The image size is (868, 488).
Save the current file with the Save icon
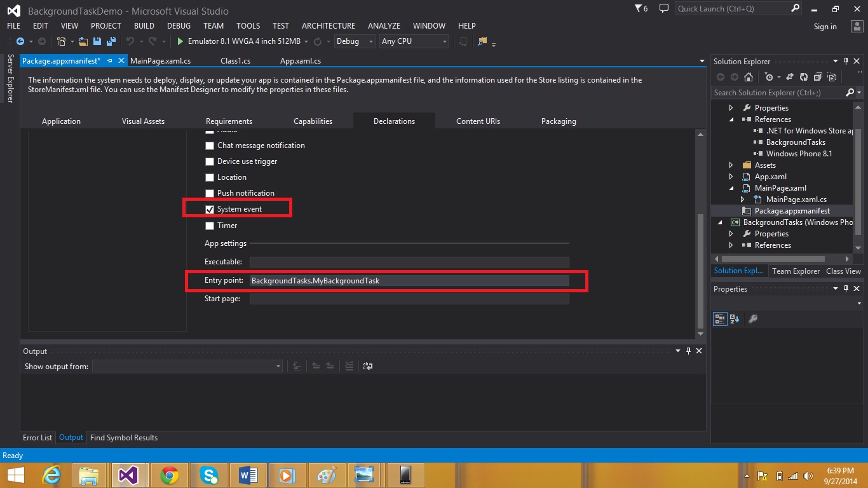click(97, 41)
